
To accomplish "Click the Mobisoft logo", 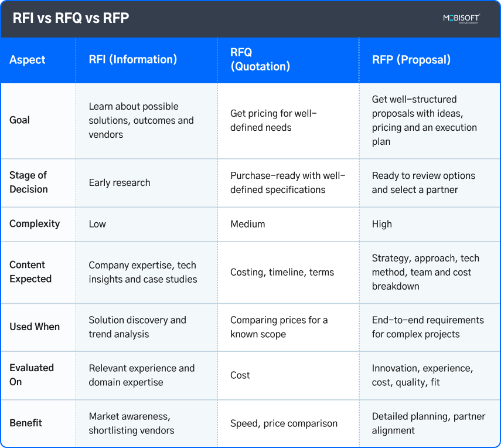I will [461, 19].
